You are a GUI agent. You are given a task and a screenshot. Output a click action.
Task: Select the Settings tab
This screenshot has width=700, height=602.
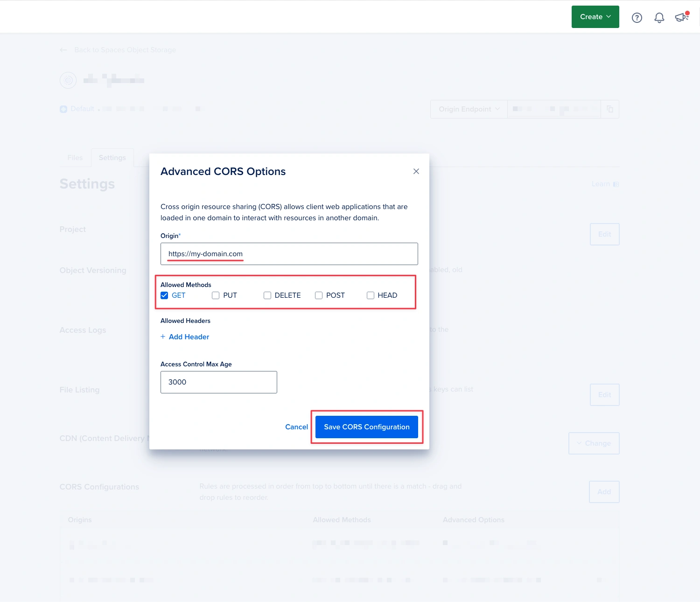(112, 157)
